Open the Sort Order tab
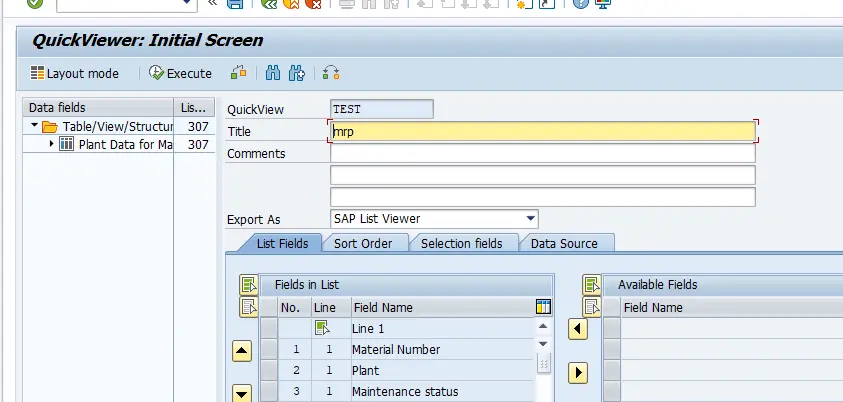This screenshot has width=843, height=402. coord(365,243)
